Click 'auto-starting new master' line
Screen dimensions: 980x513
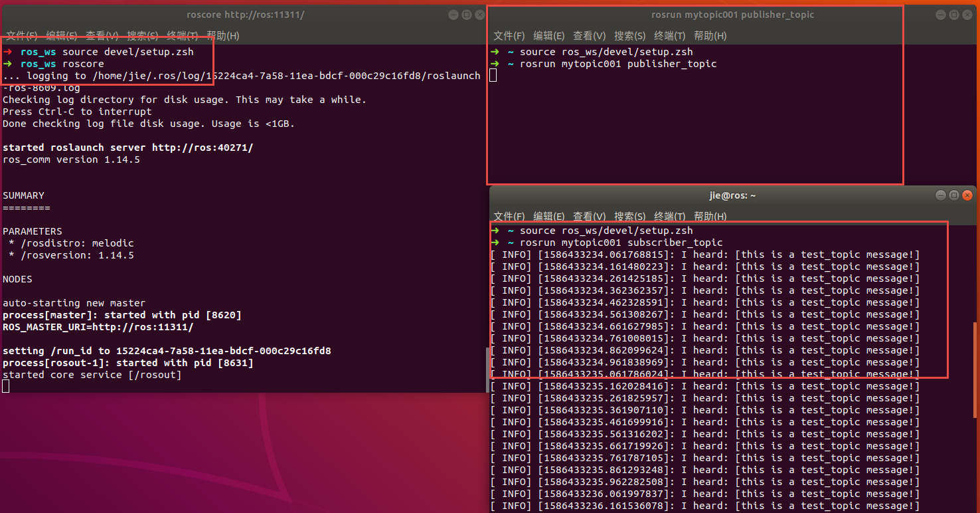(74, 303)
